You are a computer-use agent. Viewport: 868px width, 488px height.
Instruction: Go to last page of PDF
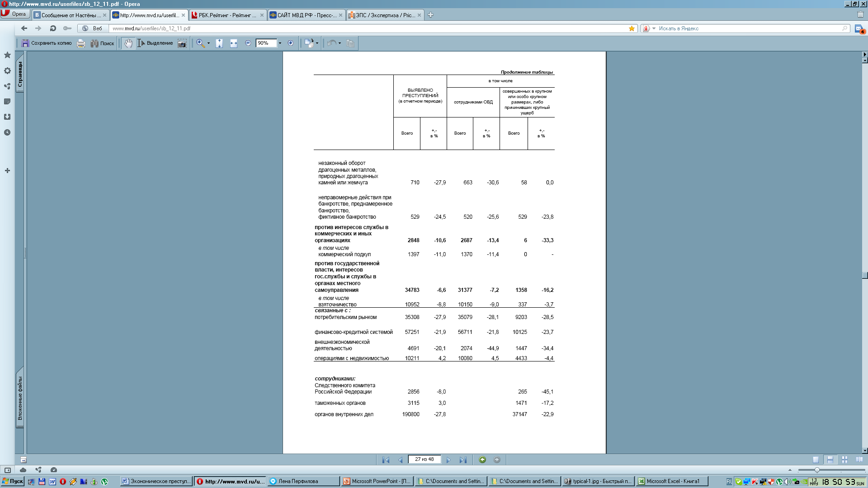click(x=463, y=460)
